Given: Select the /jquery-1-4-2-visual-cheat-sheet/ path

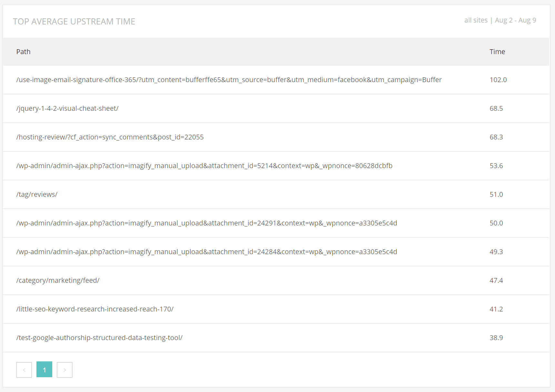Looking at the screenshot, I should tap(67, 108).
